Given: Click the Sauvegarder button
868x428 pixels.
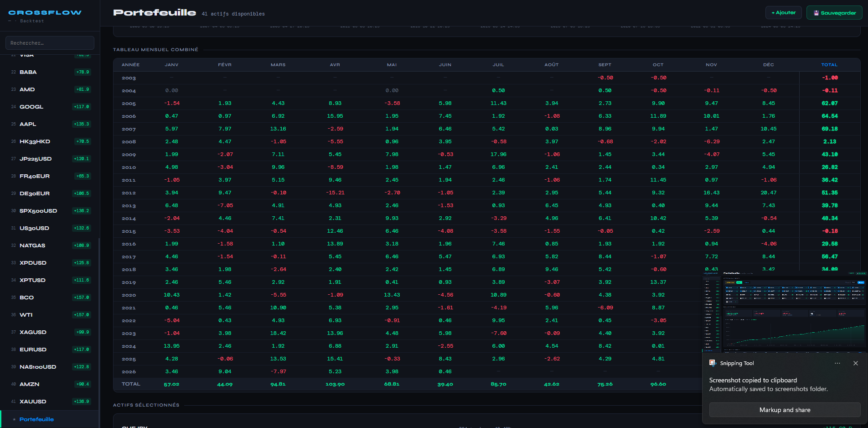Looking at the screenshot, I should 834,13.
